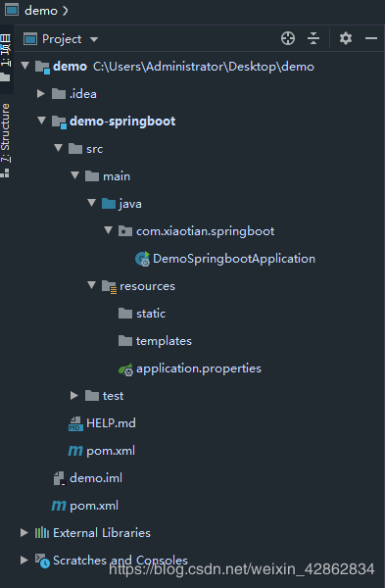Open the Structure side tab
This screenshot has width=385, height=588.
coord(5,140)
